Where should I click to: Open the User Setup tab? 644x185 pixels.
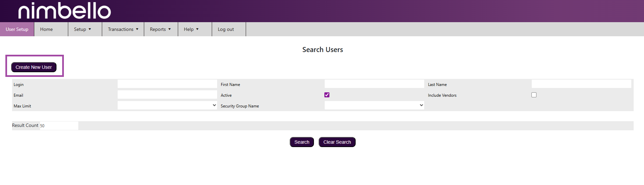pyautogui.click(x=17, y=29)
